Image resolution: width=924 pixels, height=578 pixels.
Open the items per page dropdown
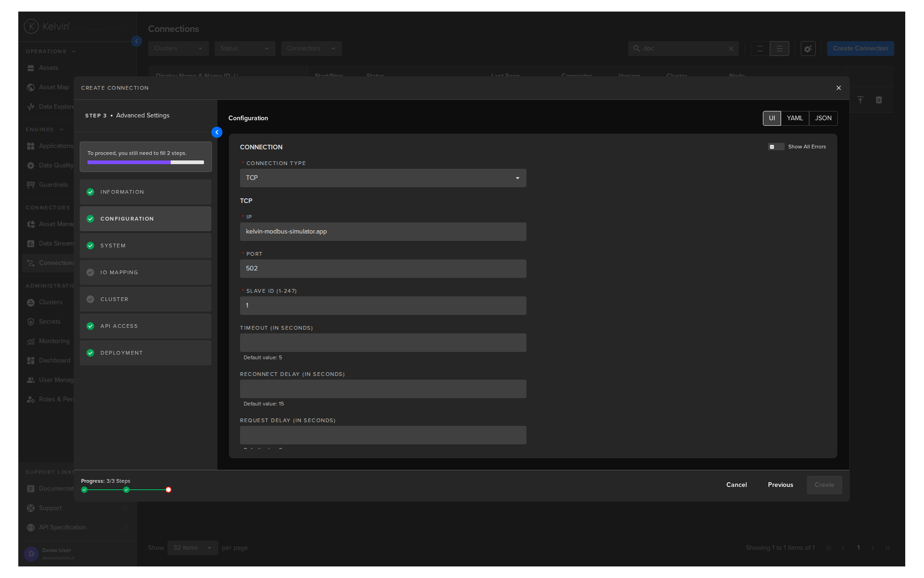(192, 548)
